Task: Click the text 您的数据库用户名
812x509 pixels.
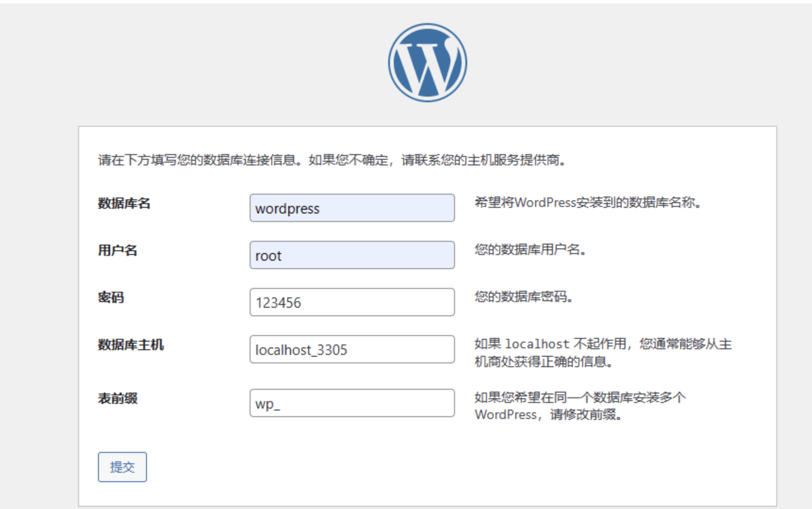Action: tap(530, 249)
